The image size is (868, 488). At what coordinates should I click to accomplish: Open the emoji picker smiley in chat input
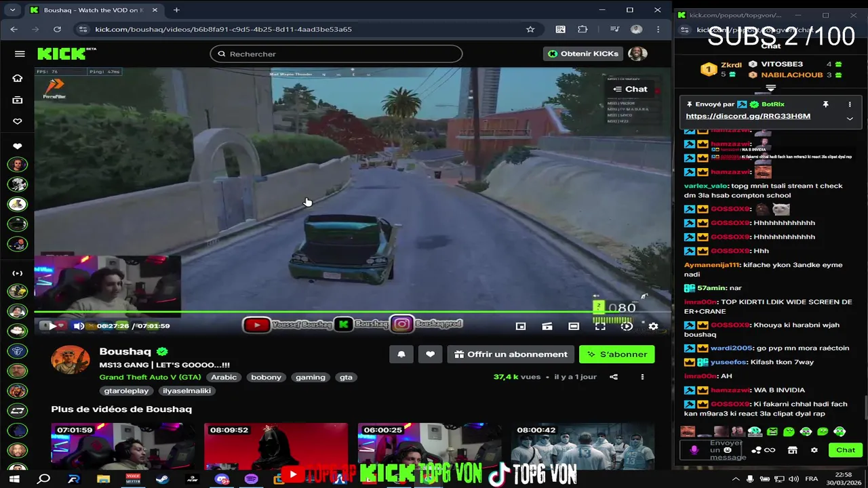click(x=728, y=450)
